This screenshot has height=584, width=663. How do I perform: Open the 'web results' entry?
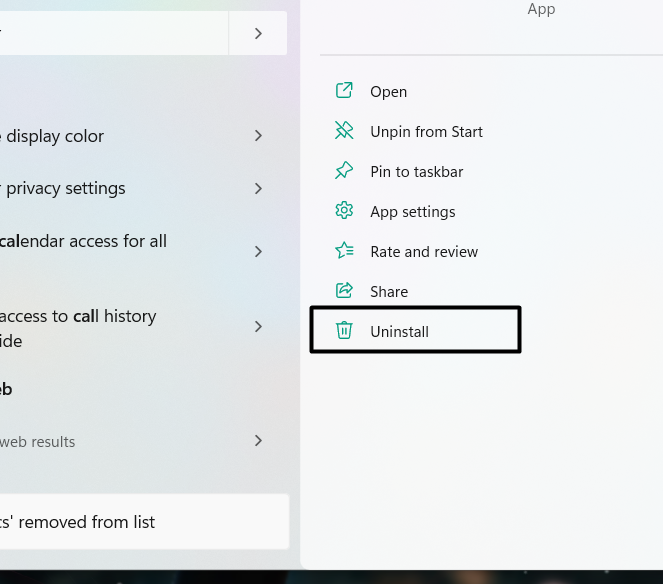click(x=38, y=441)
